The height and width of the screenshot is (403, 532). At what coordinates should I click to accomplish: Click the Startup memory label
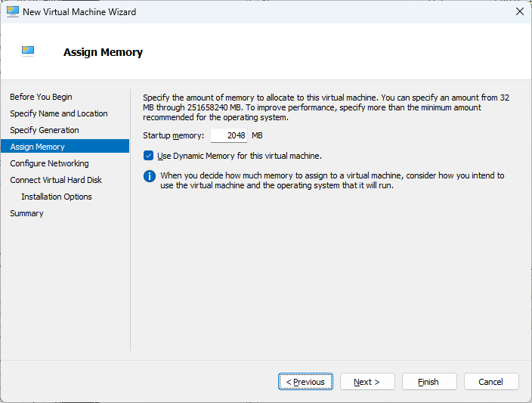(173, 135)
